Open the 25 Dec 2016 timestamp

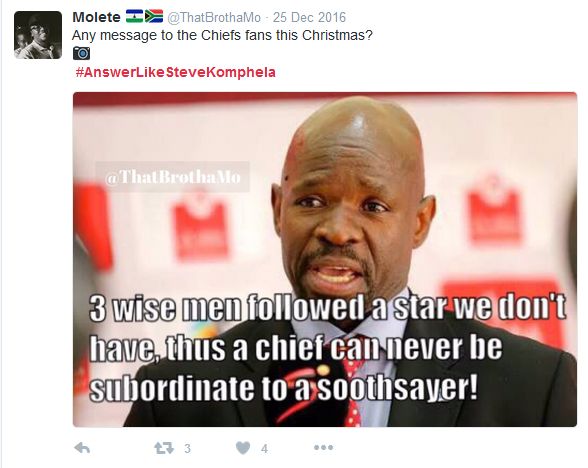pyautogui.click(x=309, y=17)
